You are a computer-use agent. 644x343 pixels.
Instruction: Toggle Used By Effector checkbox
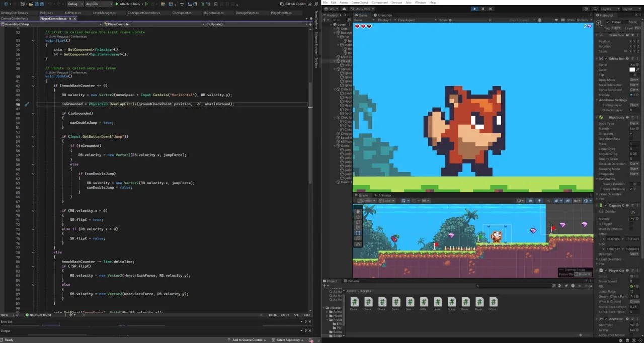pos(631,229)
